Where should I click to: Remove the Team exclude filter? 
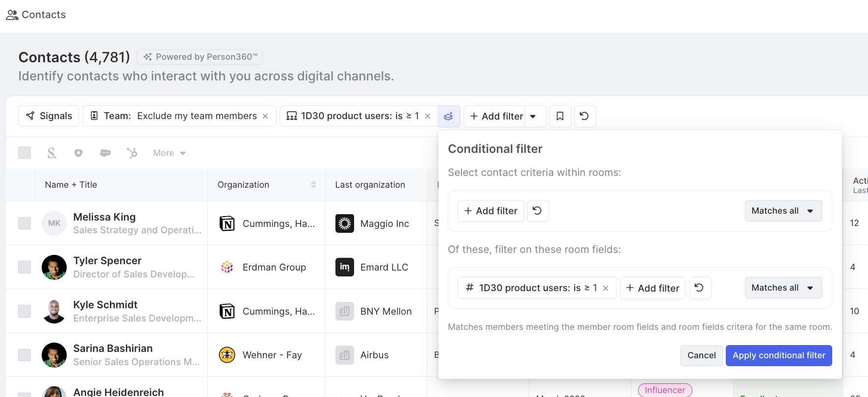[x=265, y=116]
